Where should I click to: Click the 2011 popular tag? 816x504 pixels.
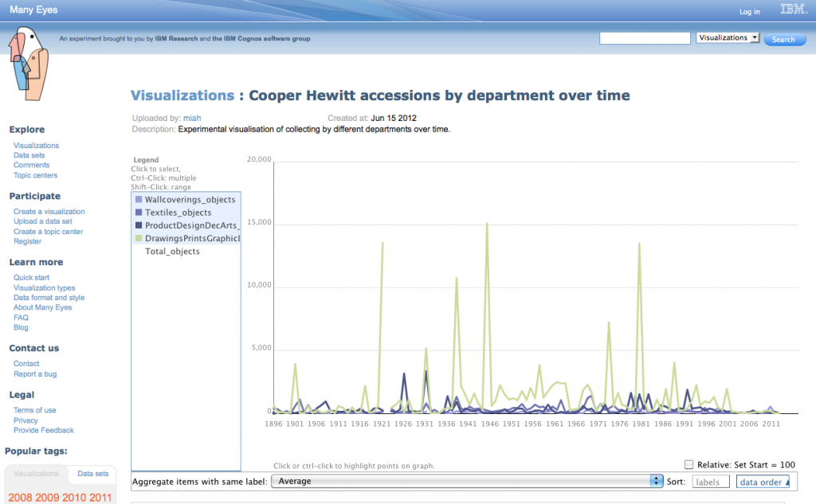click(100, 498)
